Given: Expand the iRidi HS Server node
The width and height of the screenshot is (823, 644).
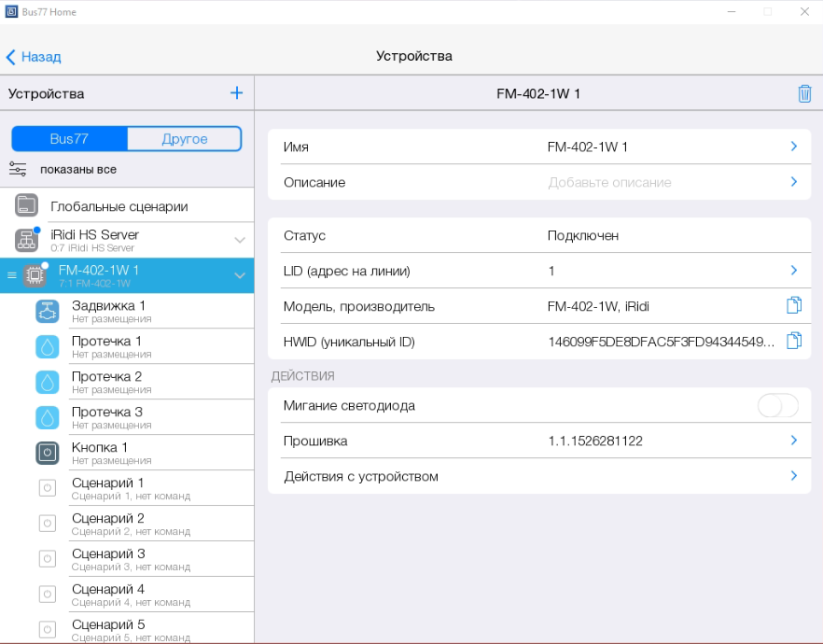Looking at the screenshot, I should coord(240,241).
